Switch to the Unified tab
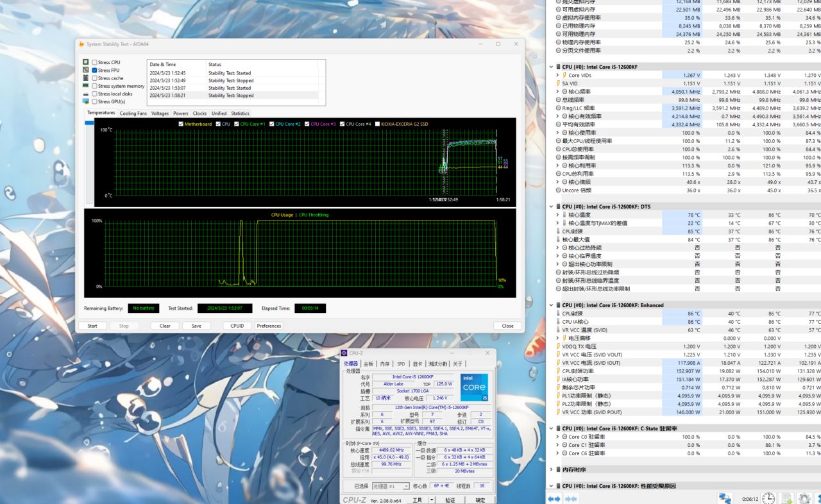Screen dimensions: 821x504 pos(219,113)
